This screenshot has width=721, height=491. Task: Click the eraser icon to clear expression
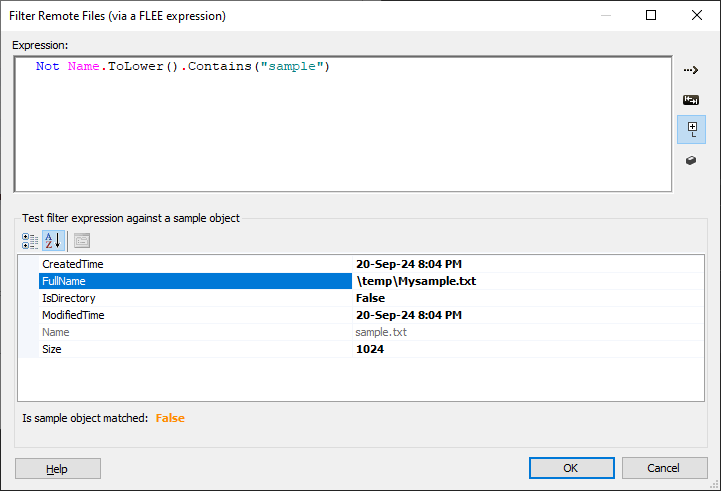pos(691,160)
